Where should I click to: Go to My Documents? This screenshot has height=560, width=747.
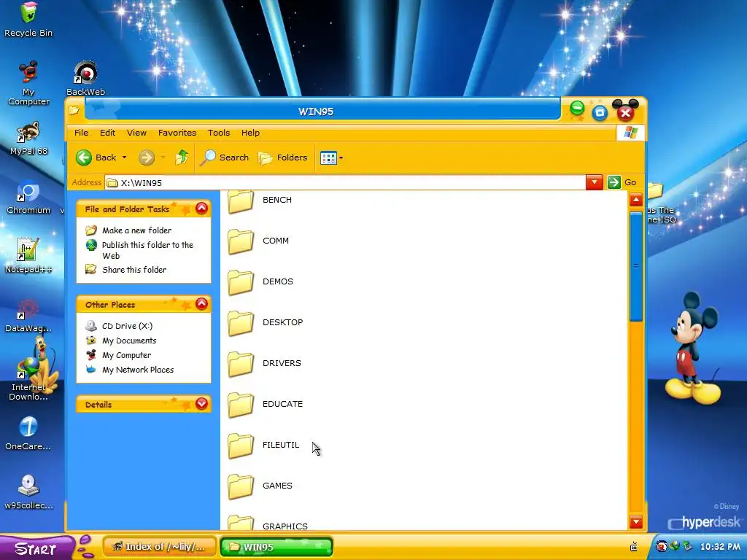[x=129, y=341]
